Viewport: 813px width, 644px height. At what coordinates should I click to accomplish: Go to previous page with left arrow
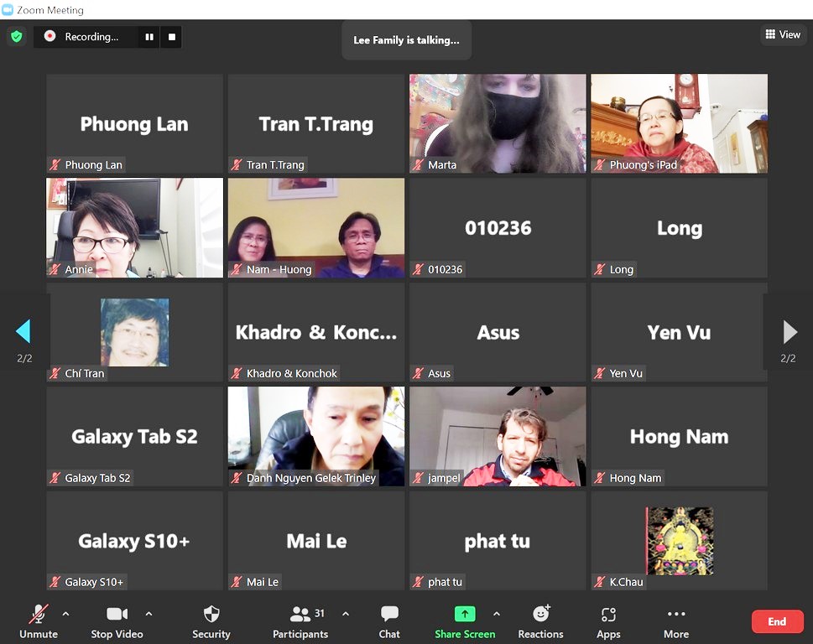coord(23,331)
